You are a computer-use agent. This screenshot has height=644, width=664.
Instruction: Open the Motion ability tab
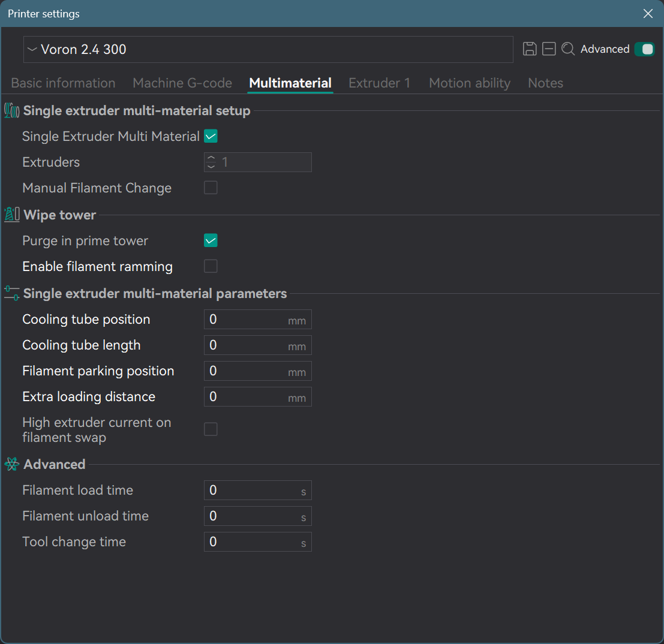pyautogui.click(x=470, y=83)
